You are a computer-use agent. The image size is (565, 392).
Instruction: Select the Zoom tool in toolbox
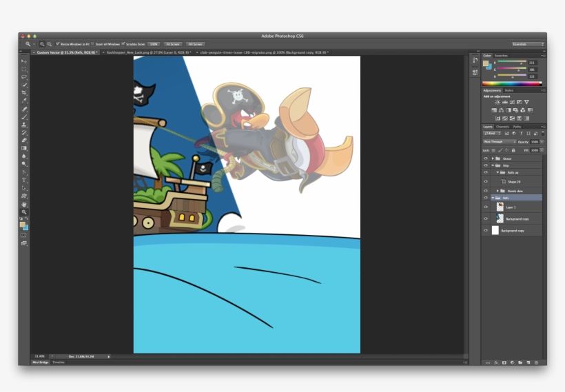24,212
